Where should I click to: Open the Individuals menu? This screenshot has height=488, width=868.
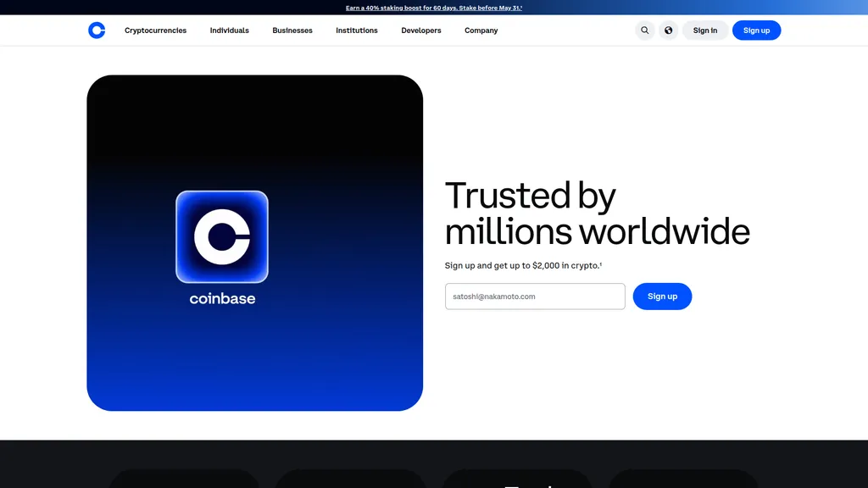(229, 30)
